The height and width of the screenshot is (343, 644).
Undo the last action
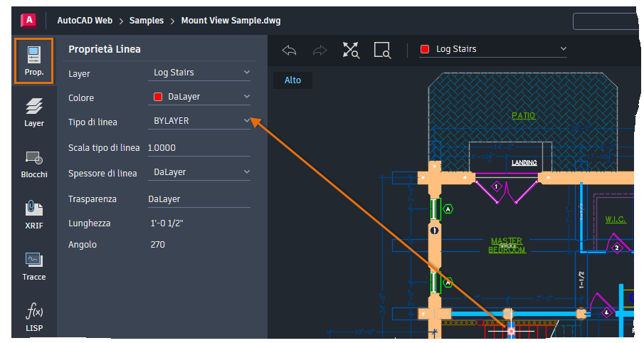[x=289, y=50]
